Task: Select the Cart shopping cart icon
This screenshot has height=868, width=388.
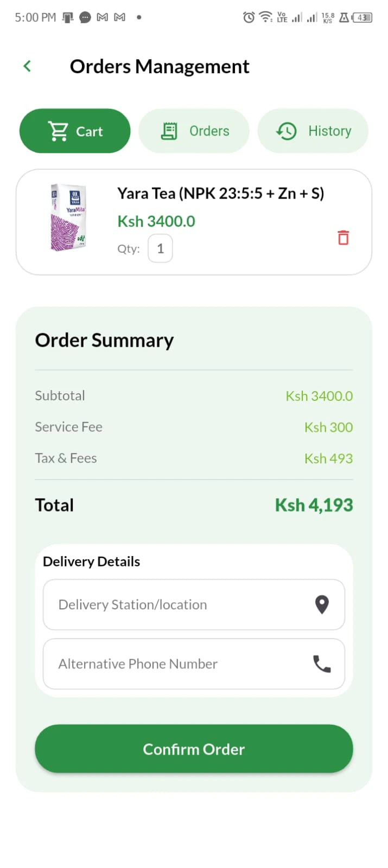Action: 58,131
